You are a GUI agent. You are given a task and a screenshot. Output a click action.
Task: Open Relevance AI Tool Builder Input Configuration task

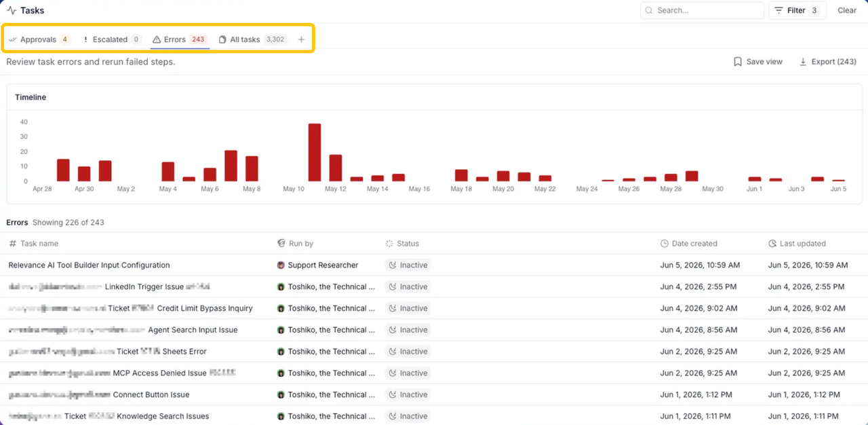click(x=89, y=265)
